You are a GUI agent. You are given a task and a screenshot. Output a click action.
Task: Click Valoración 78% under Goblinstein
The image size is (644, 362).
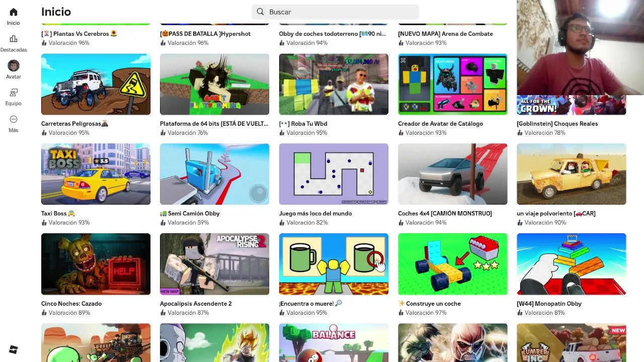(545, 133)
